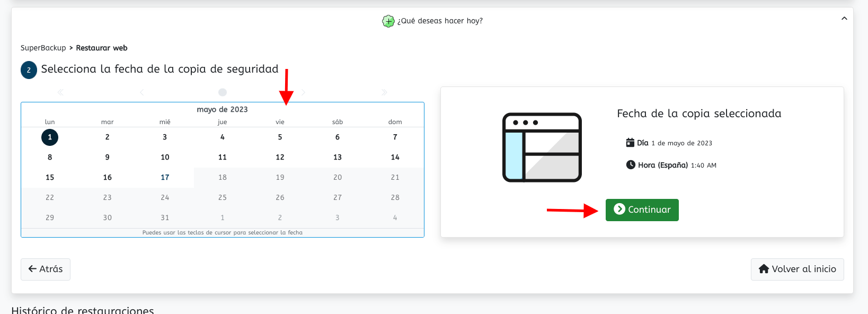This screenshot has height=314, width=868.
Task: Select May 3 in the calendar
Action: pos(165,137)
